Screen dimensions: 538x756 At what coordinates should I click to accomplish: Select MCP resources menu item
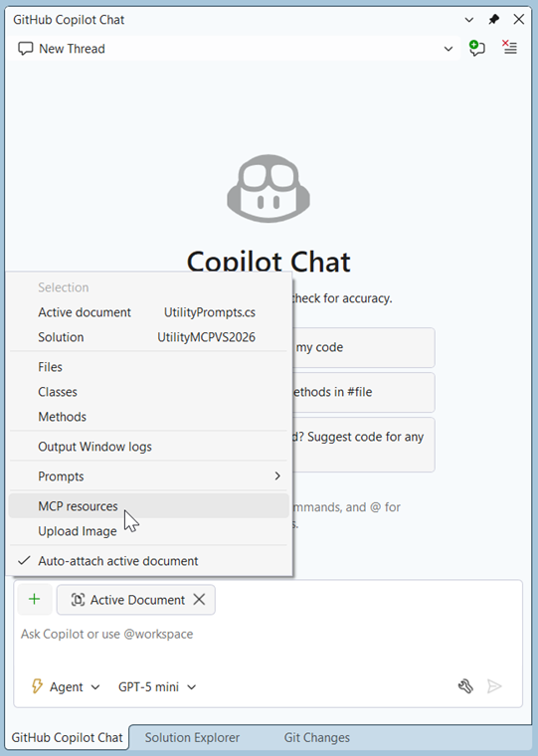(x=148, y=506)
